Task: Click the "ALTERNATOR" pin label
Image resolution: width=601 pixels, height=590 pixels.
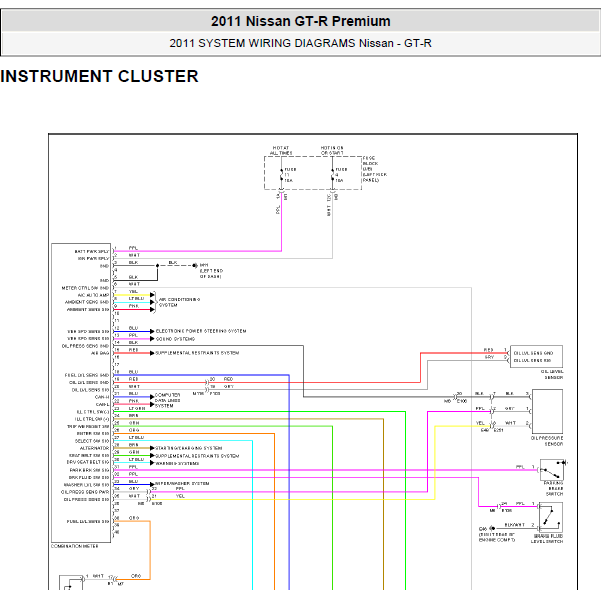Action: (94, 448)
